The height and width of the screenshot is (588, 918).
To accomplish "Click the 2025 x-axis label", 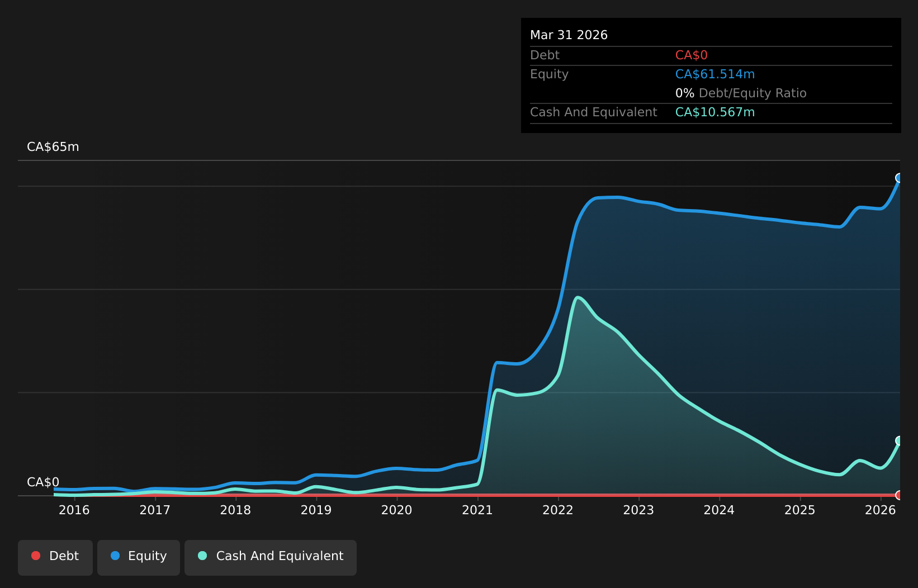I will 800,510.
